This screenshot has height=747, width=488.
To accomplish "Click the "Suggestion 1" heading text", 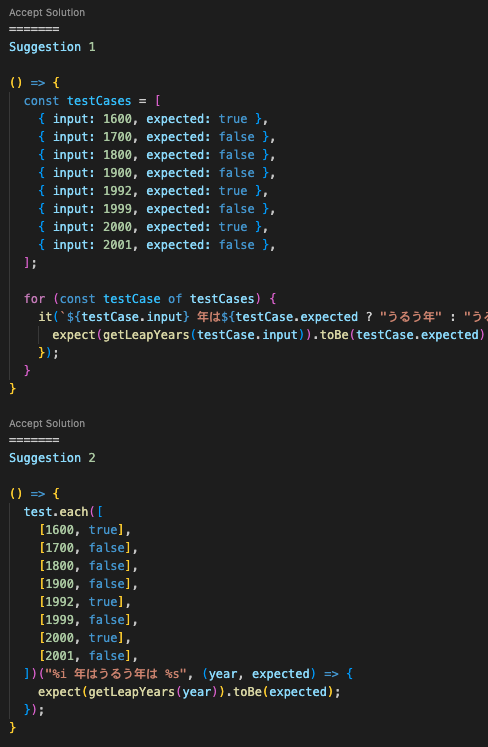I will (52, 47).
